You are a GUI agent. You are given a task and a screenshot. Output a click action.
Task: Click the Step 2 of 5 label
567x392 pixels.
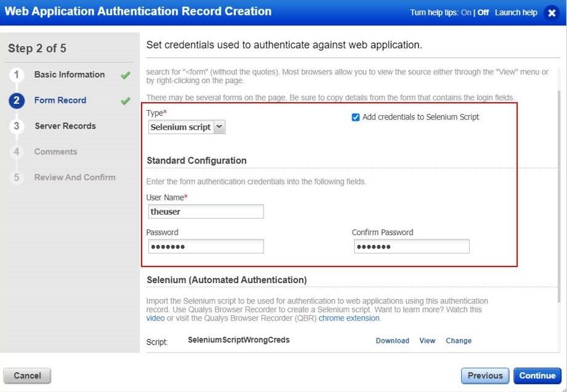point(37,49)
